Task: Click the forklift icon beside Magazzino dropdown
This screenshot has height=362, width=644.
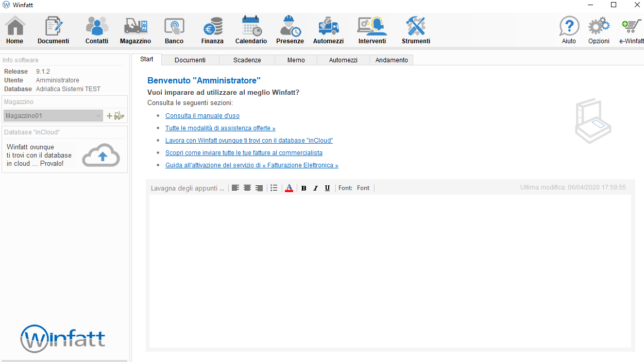Action: click(x=119, y=116)
